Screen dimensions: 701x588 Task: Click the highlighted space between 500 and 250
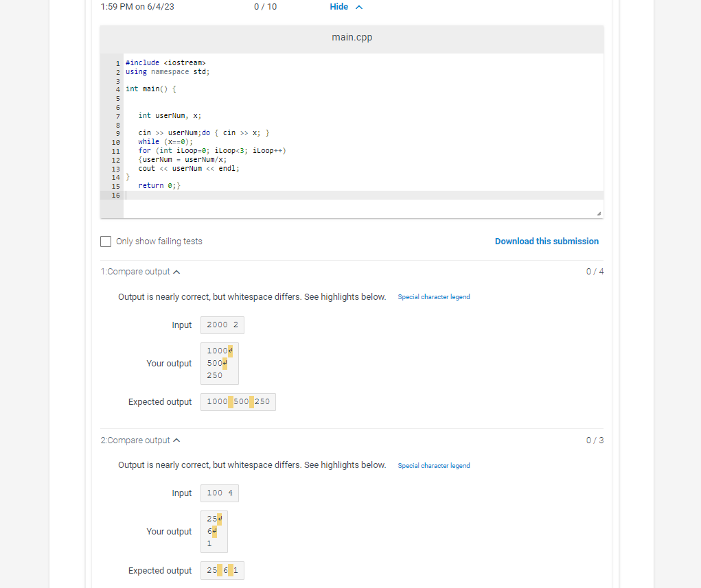[251, 402]
